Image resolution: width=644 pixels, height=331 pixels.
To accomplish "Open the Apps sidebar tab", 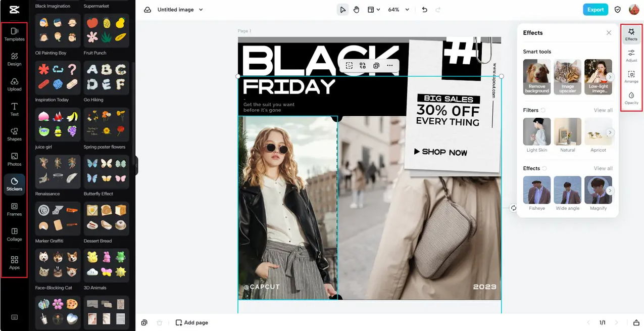I will (14, 262).
